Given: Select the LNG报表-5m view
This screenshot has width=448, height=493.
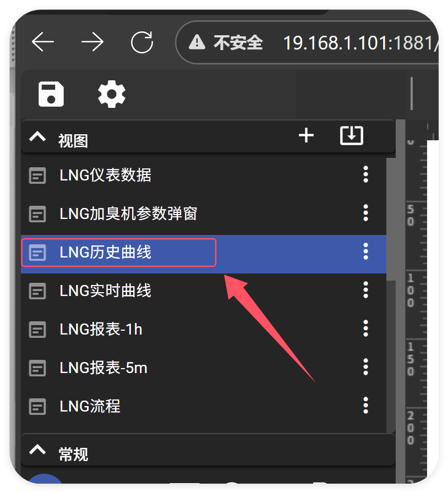Looking at the screenshot, I should (204, 368).
